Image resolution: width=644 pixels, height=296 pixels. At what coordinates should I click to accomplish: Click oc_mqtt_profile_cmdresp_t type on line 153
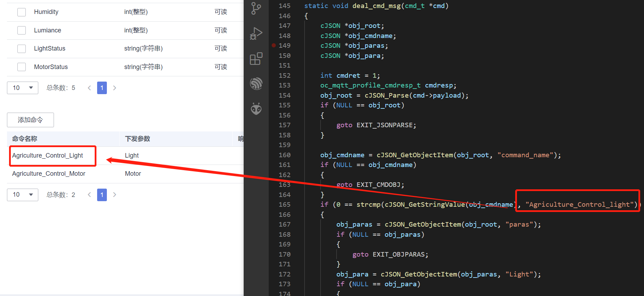tap(370, 85)
